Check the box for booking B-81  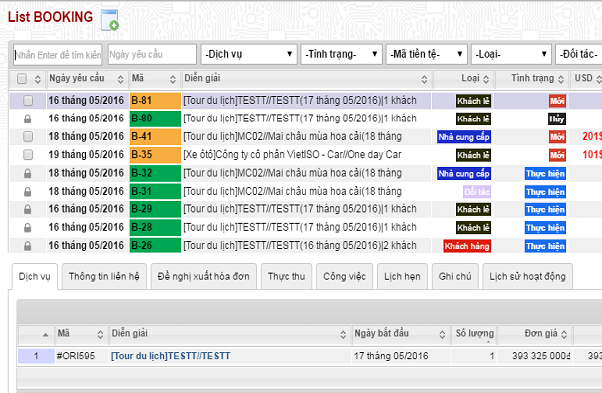coord(28,101)
